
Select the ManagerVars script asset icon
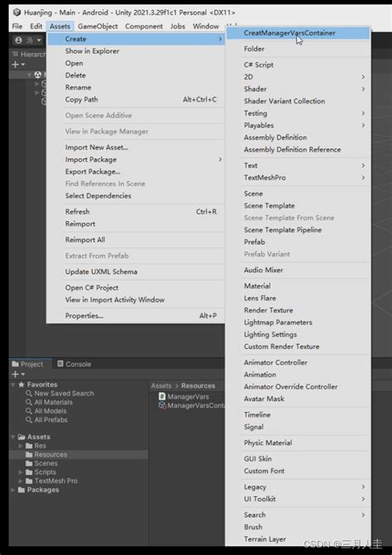point(162,396)
